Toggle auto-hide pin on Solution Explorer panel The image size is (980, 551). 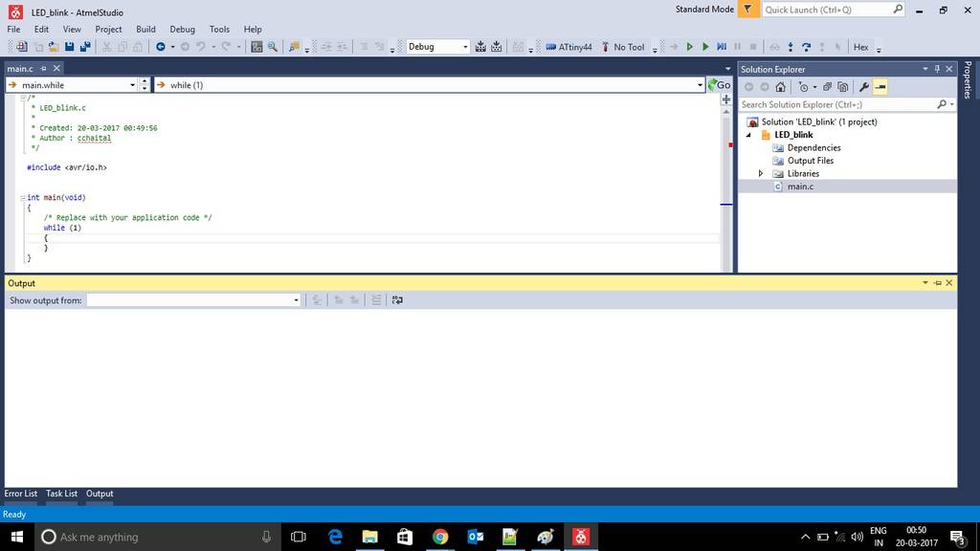(x=937, y=69)
